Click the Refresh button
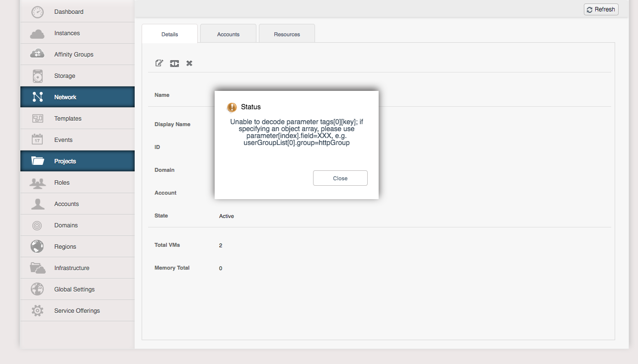The height and width of the screenshot is (364, 638). pos(601,9)
